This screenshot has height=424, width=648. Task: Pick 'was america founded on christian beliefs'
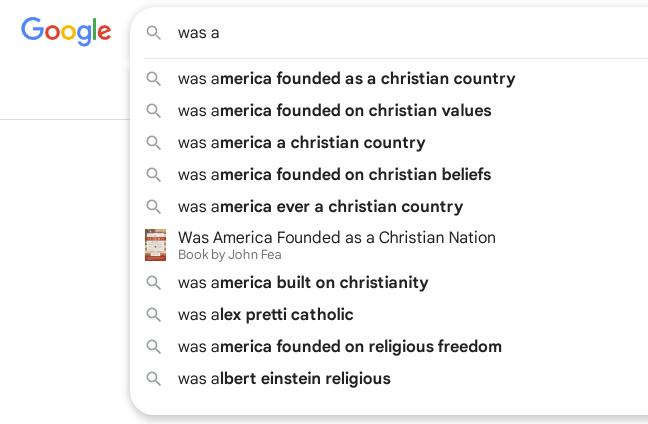point(334,174)
